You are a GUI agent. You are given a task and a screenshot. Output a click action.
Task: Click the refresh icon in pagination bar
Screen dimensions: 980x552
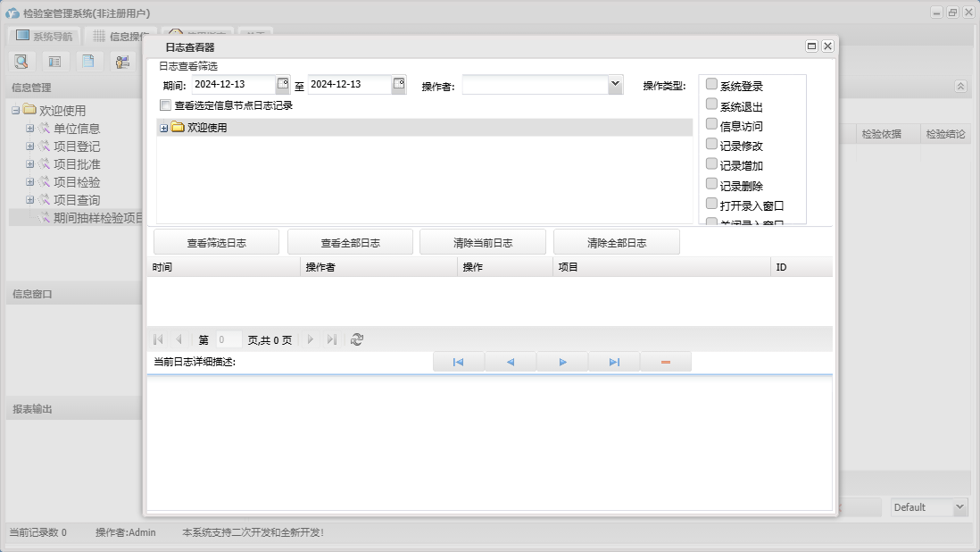click(x=357, y=339)
